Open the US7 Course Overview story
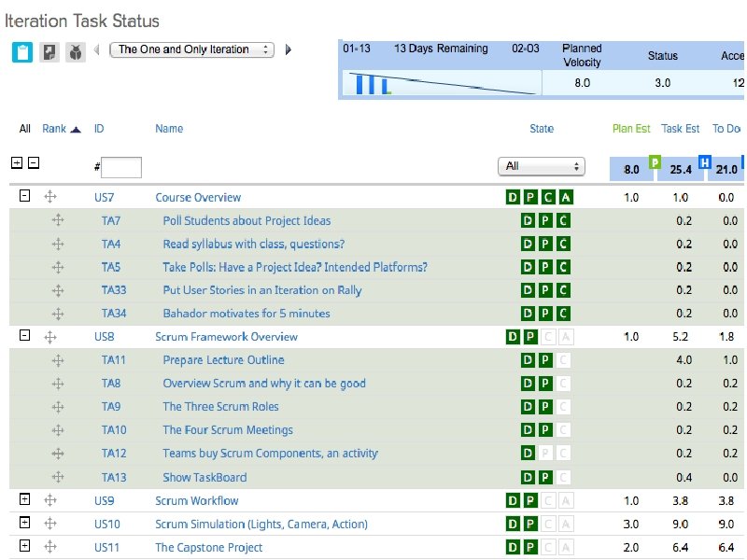The width and height of the screenshot is (747, 560). 198,197
